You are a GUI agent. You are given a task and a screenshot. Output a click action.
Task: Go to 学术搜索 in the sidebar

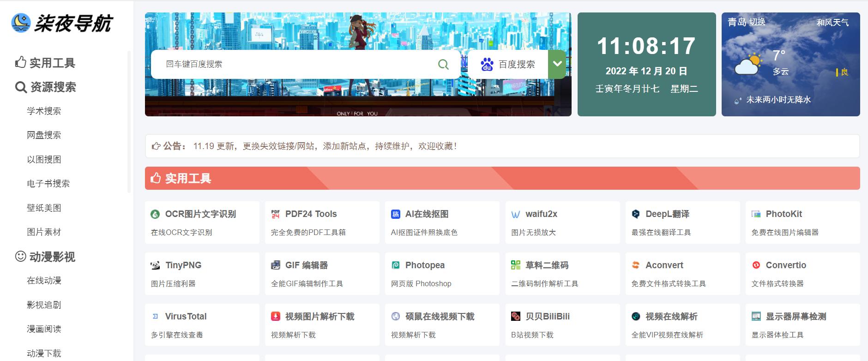coord(44,111)
